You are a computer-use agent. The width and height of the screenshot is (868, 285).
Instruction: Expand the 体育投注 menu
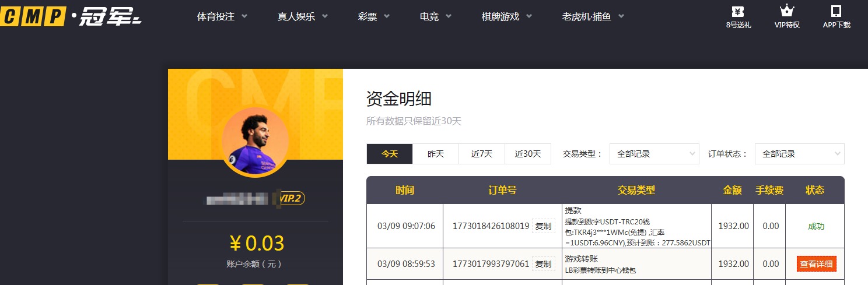click(222, 16)
